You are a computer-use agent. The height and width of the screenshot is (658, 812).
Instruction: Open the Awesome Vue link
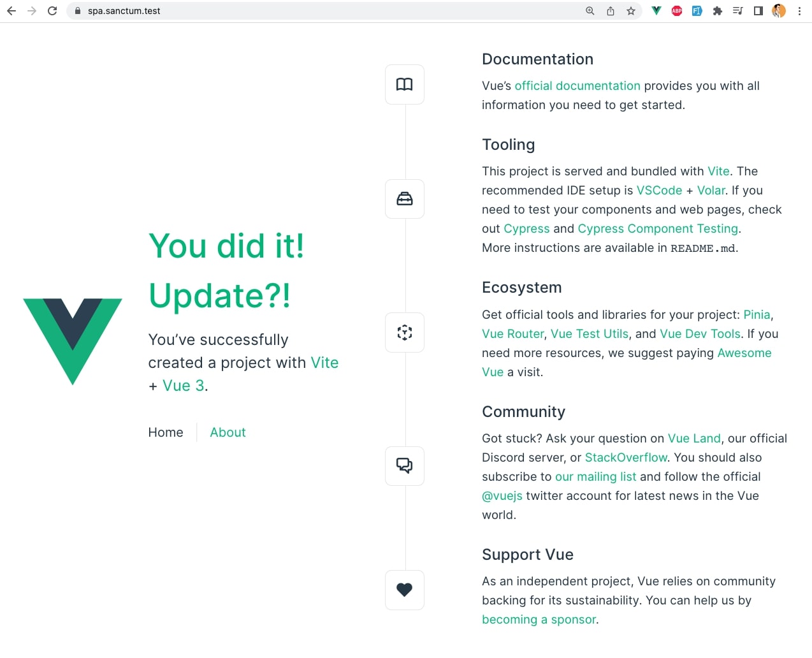point(744,353)
